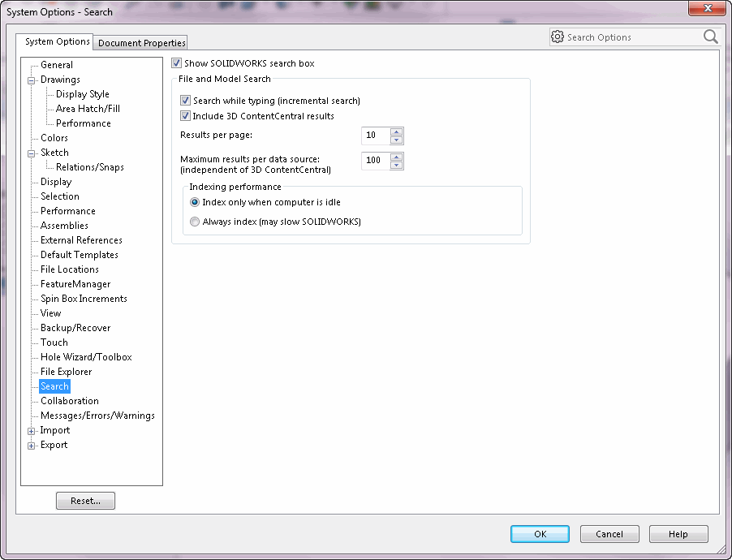Open External References options

click(x=81, y=240)
